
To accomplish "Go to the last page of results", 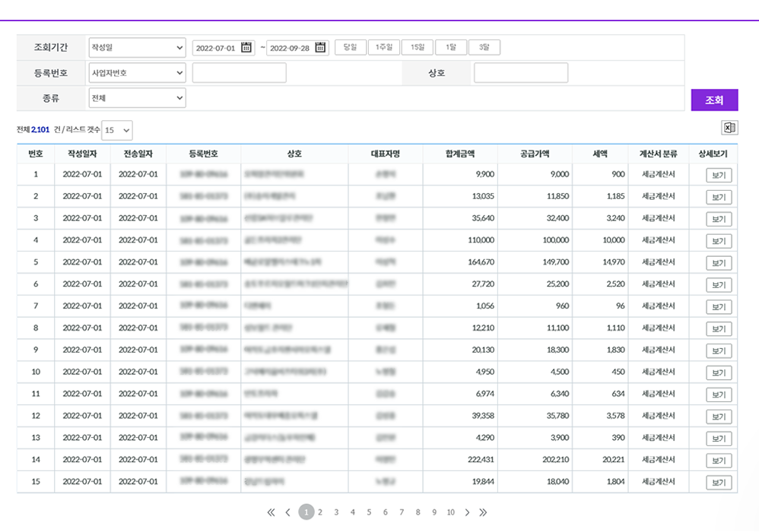I will (483, 512).
